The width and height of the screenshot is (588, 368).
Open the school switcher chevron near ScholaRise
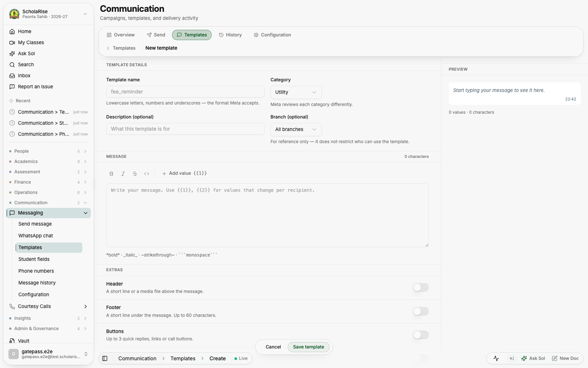click(85, 14)
